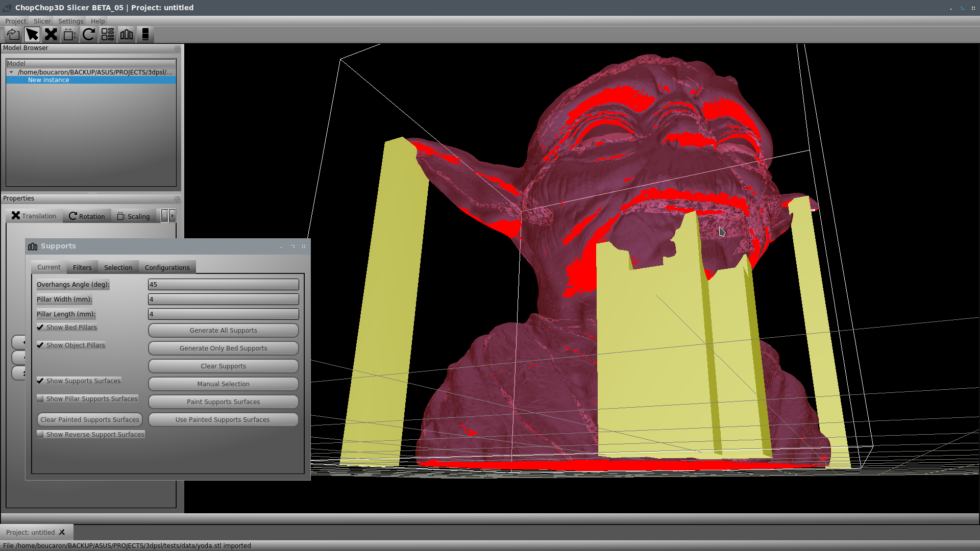Uncheck Show Bed Pillars

(x=40, y=327)
